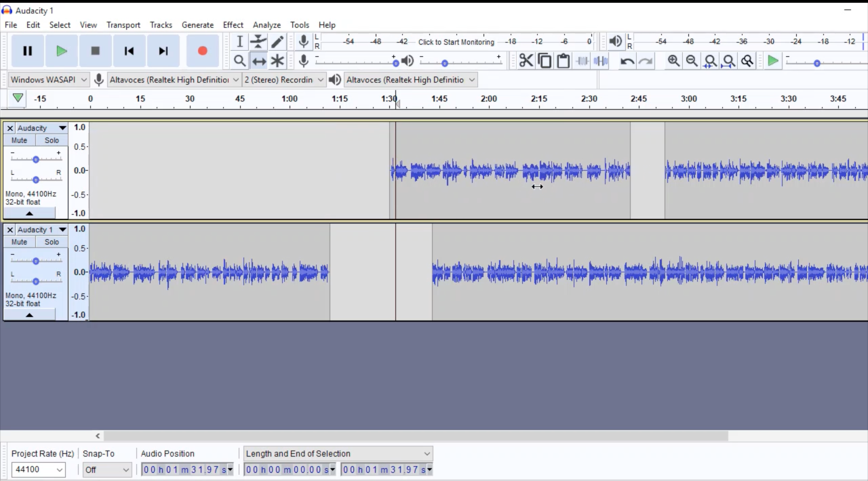Viewport: 868px width, 481px height.
Task: Click the Pause transport button
Action: [x=28, y=51]
